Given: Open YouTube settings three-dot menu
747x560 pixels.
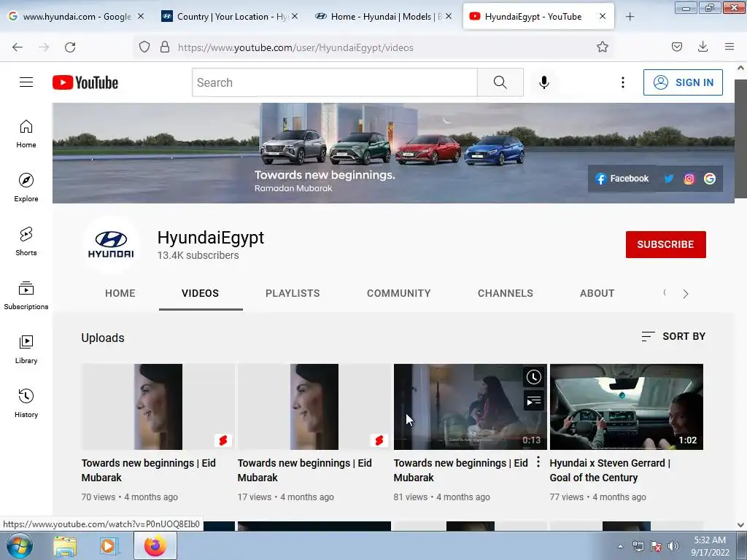Looking at the screenshot, I should coord(623,82).
